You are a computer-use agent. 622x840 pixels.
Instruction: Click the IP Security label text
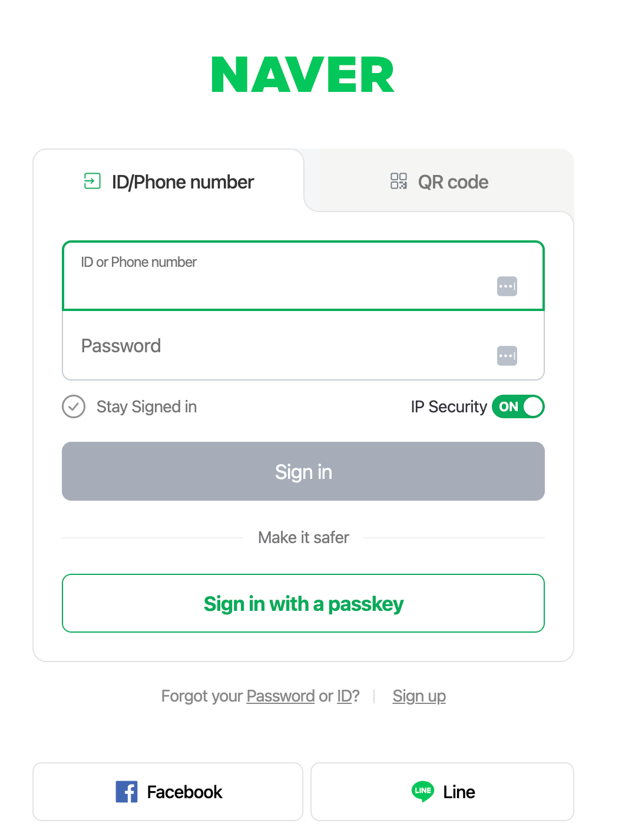pyautogui.click(x=449, y=406)
